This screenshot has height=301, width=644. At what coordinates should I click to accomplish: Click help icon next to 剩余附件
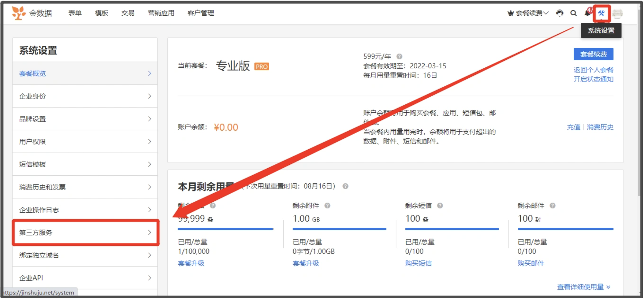point(327,205)
